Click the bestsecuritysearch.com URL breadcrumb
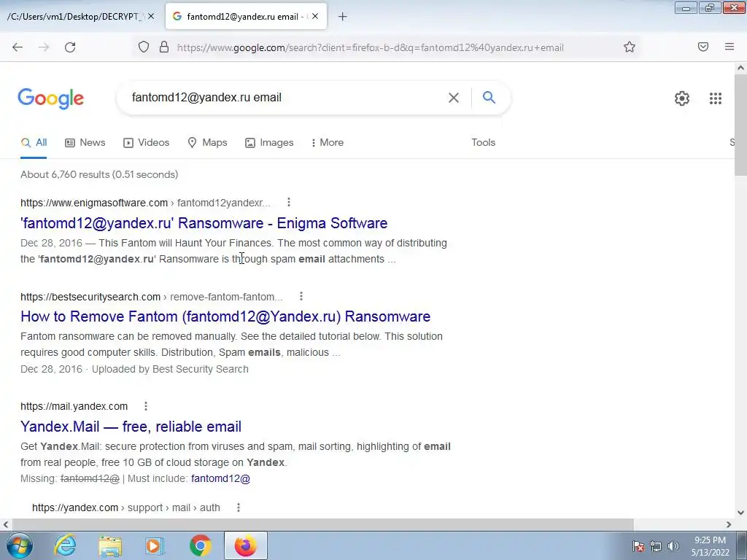Viewport: 747px width, 560px height. pyautogui.click(x=152, y=297)
